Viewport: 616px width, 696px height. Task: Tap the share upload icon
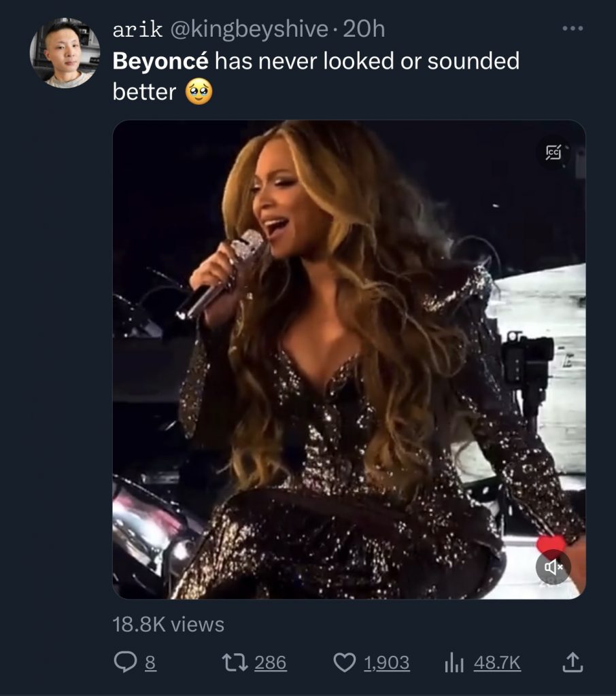573,661
